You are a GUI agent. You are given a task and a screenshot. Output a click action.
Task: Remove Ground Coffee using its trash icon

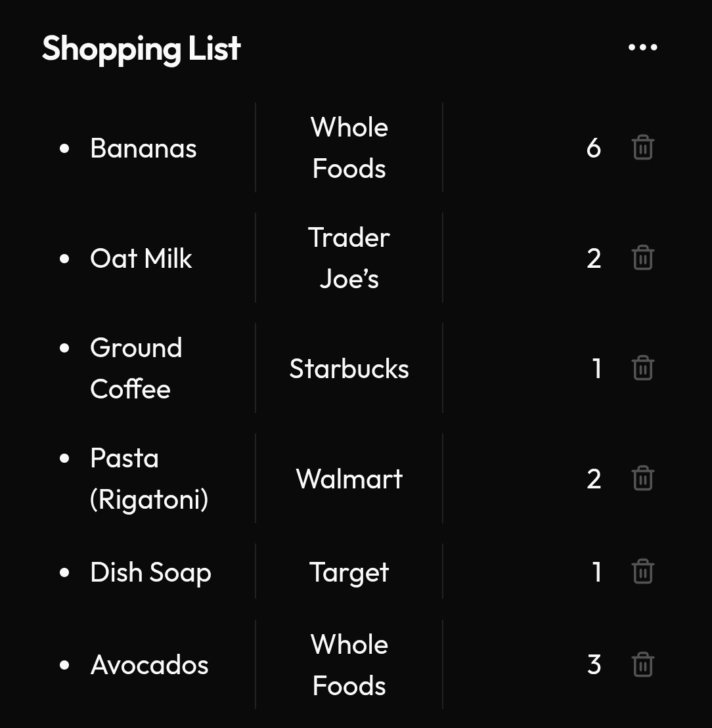tap(643, 368)
